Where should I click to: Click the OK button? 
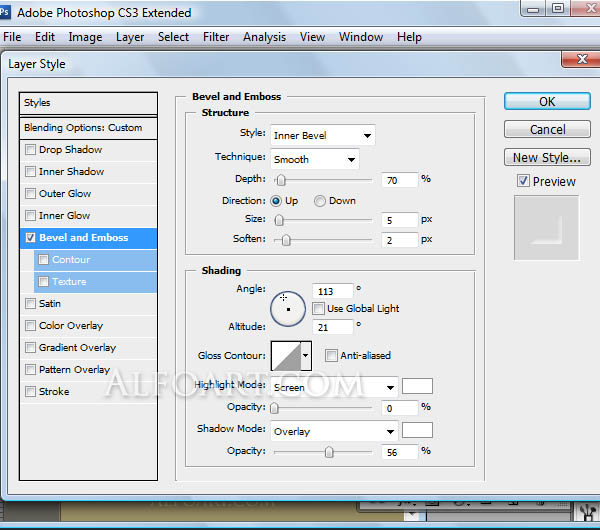coord(547,101)
